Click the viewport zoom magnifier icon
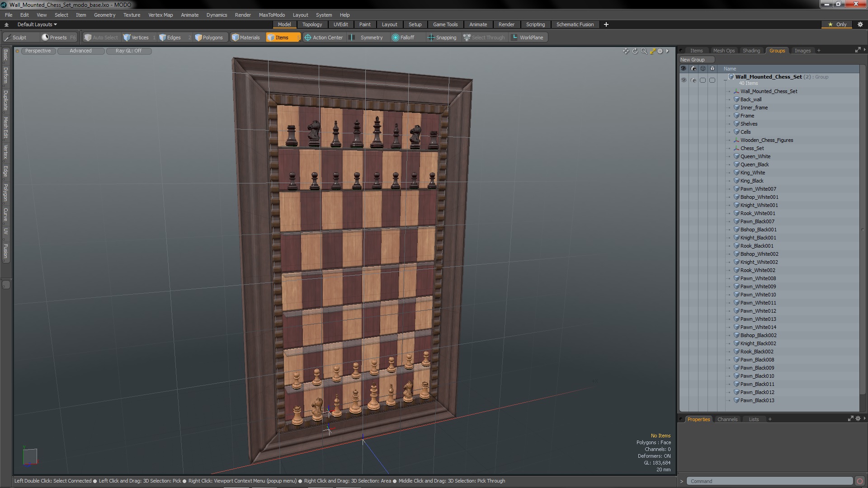 click(644, 51)
